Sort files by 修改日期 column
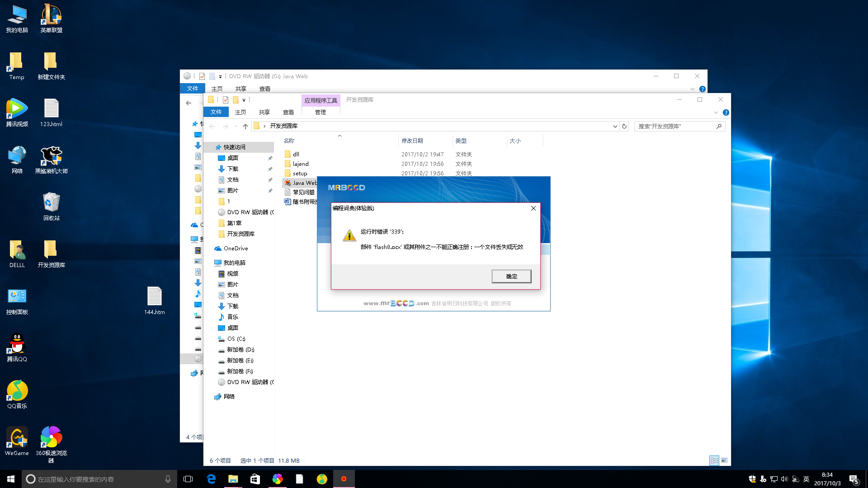This screenshot has width=868, height=488. coord(412,141)
